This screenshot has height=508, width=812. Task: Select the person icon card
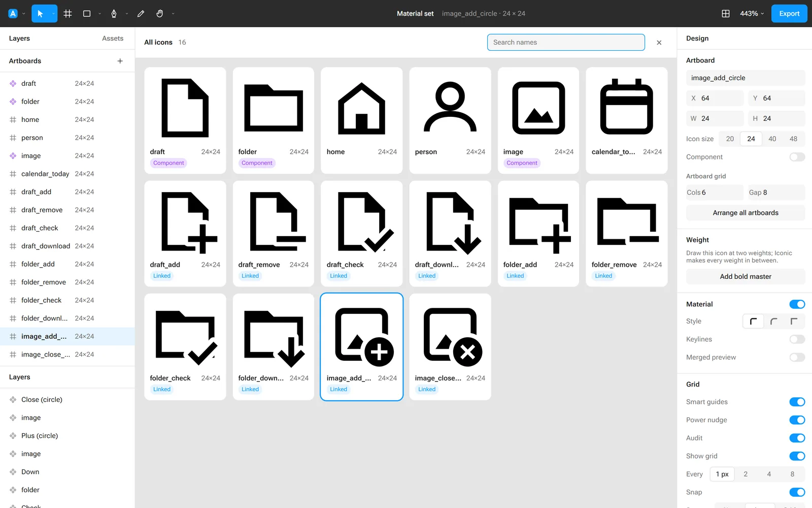(x=450, y=120)
